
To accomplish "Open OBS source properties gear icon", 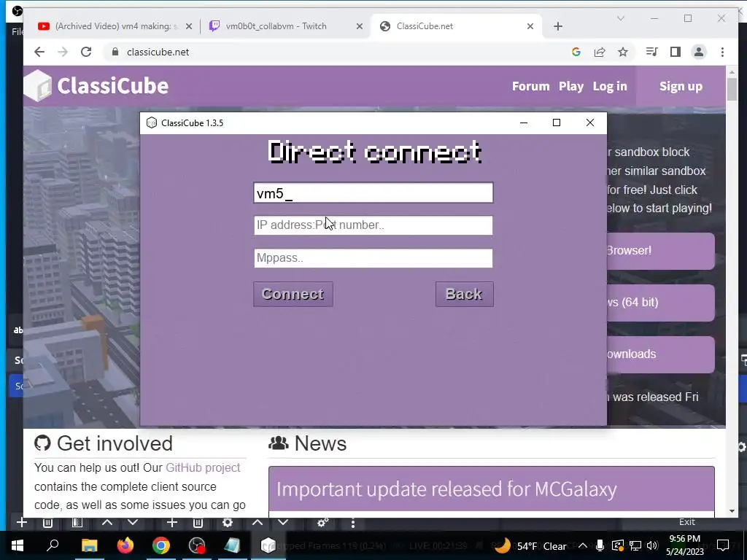I will pyautogui.click(x=228, y=523).
